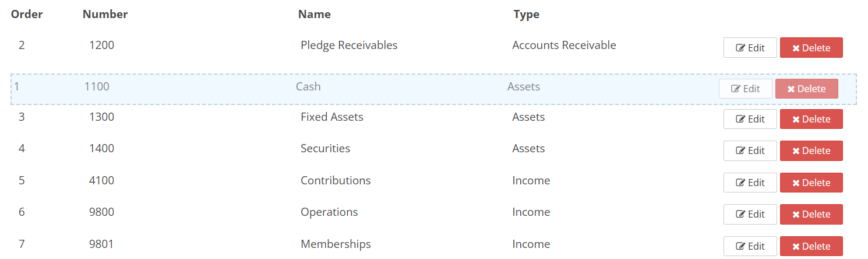Click the account number 9801

[102, 244]
